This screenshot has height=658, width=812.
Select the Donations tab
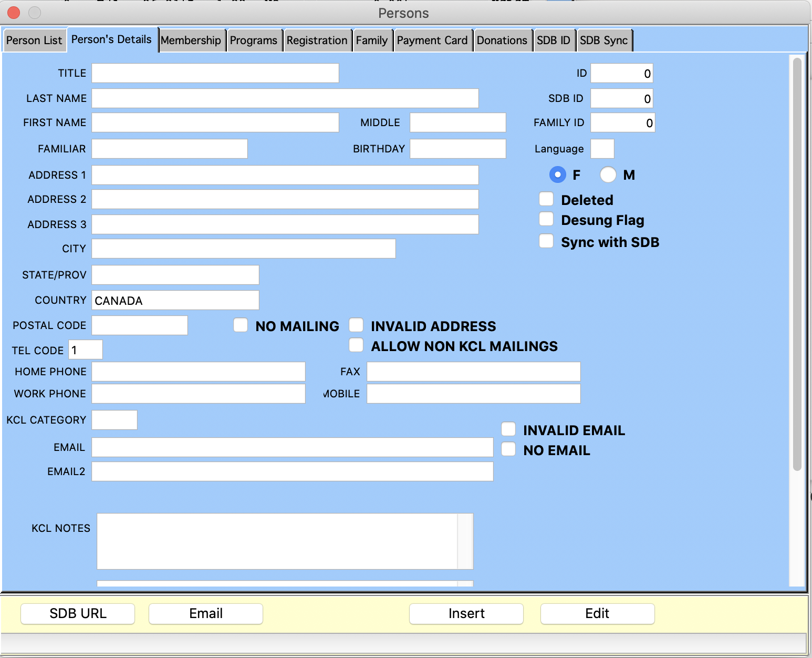coord(502,40)
